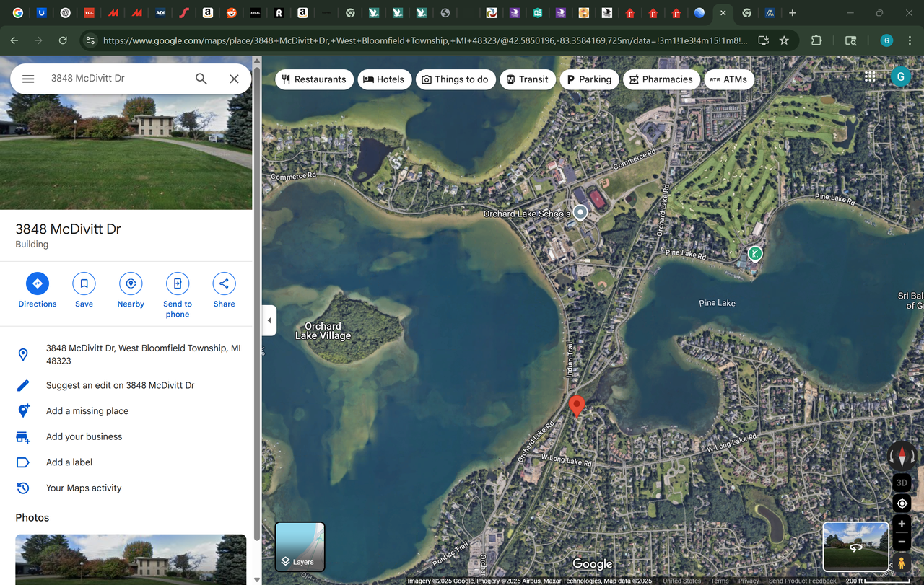The height and width of the screenshot is (585, 924).
Task: Save this place with the bookmark icon
Action: [84, 283]
